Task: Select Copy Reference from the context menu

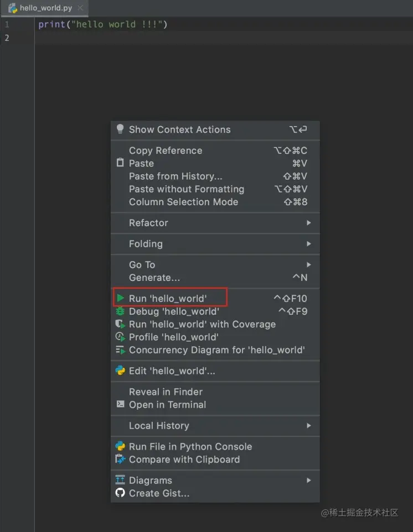Action: tap(166, 150)
